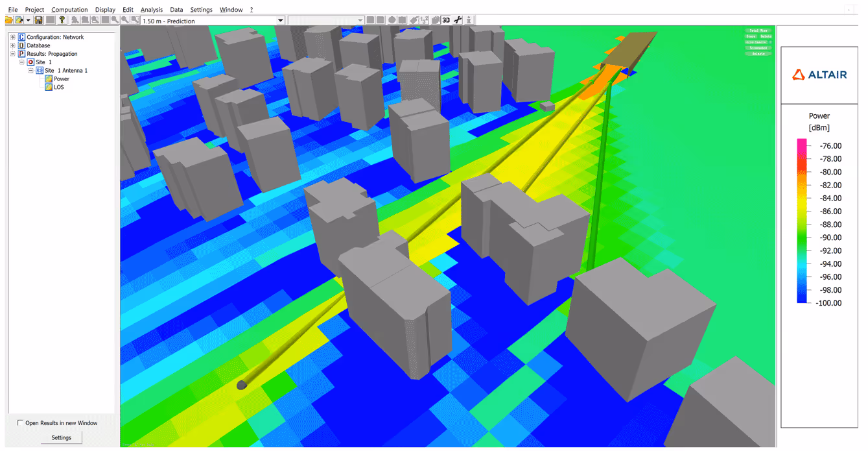Click the Site 1 Antenna 1 icon
Screen dimensions: 868x451
(40, 71)
